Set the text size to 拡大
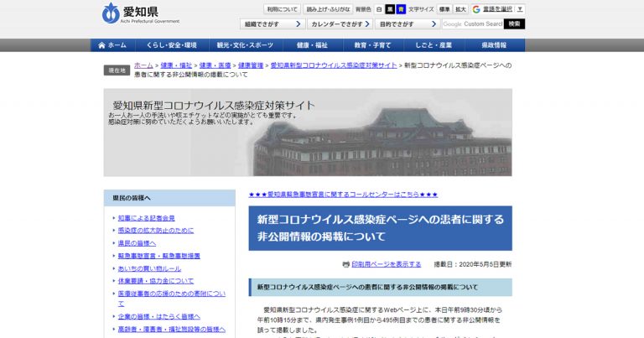Image resolution: width=644 pixels, height=338 pixels. (460, 9)
